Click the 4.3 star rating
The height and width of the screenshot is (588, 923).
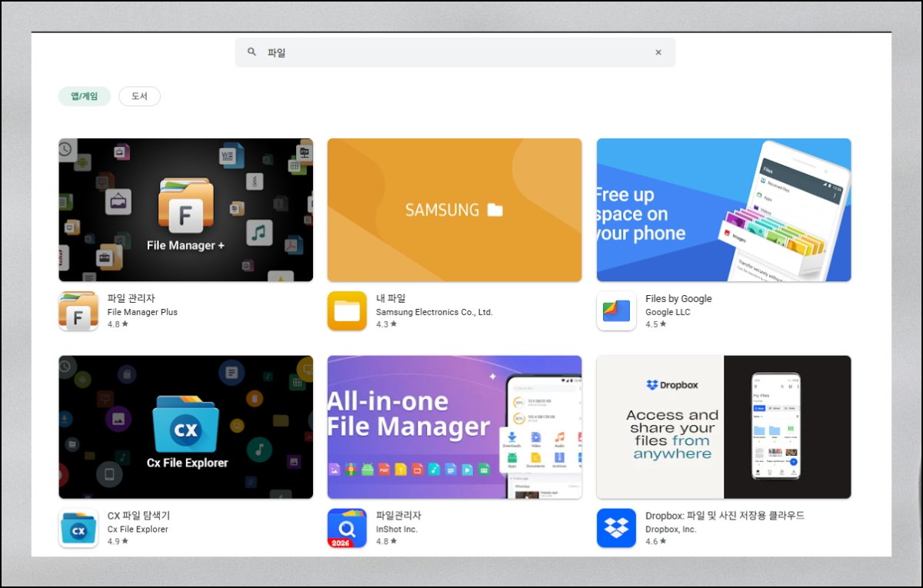[x=387, y=324]
